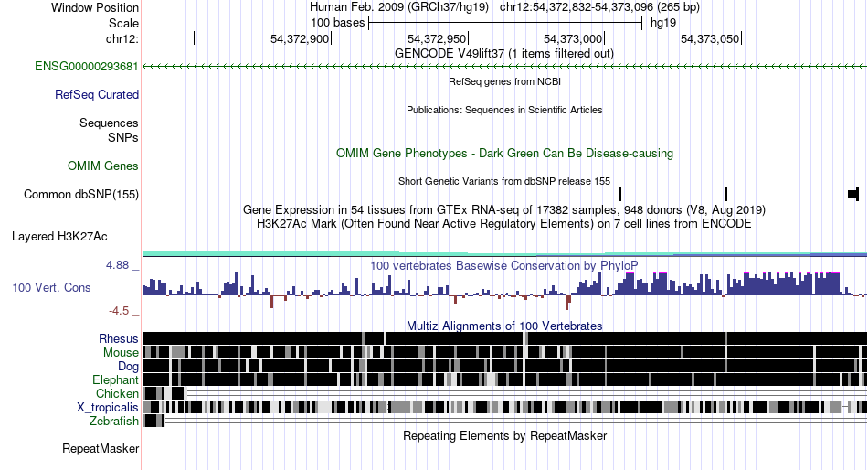This screenshot has height=470, width=868.
Task: Click the ENSG00000293681 gene arrow line
Action: pyautogui.click(x=504, y=67)
